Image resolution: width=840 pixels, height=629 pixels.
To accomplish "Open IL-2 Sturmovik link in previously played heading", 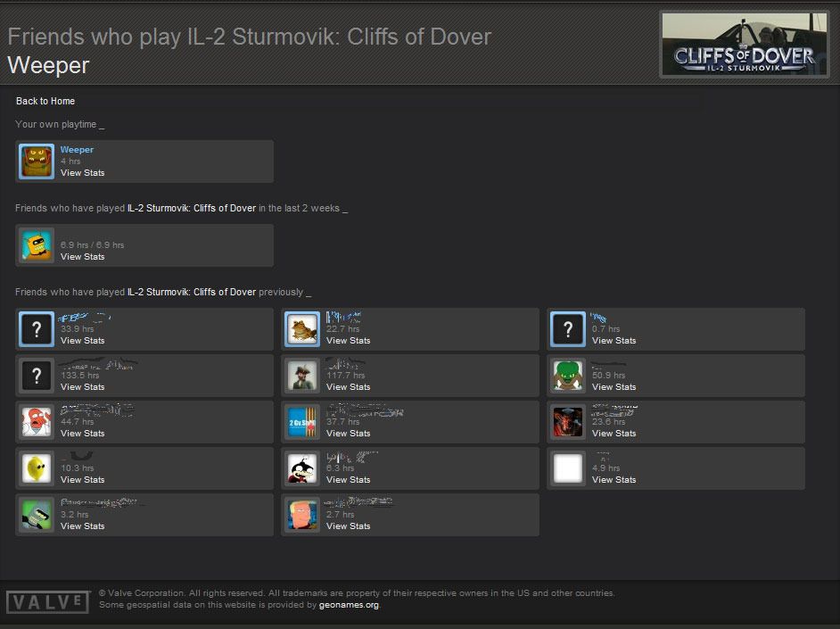I will click(x=191, y=292).
